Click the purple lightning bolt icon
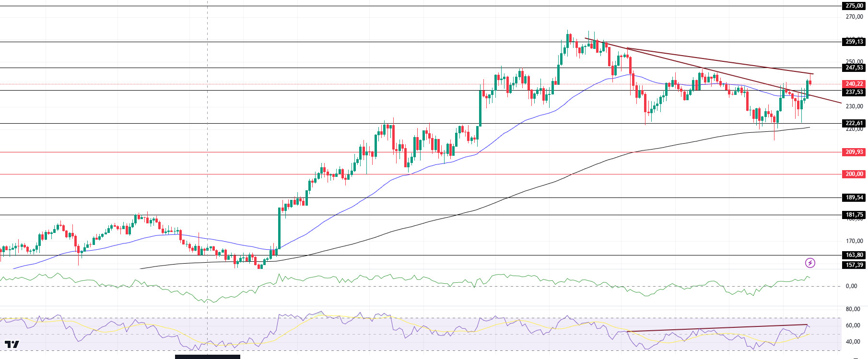This screenshot has width=868, height=359. point(810,263)
